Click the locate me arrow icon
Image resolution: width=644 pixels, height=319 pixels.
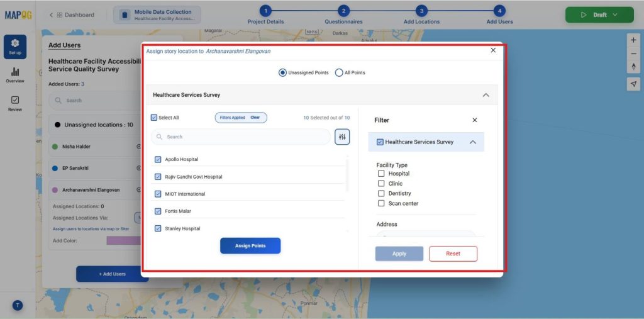pos(633,84)
